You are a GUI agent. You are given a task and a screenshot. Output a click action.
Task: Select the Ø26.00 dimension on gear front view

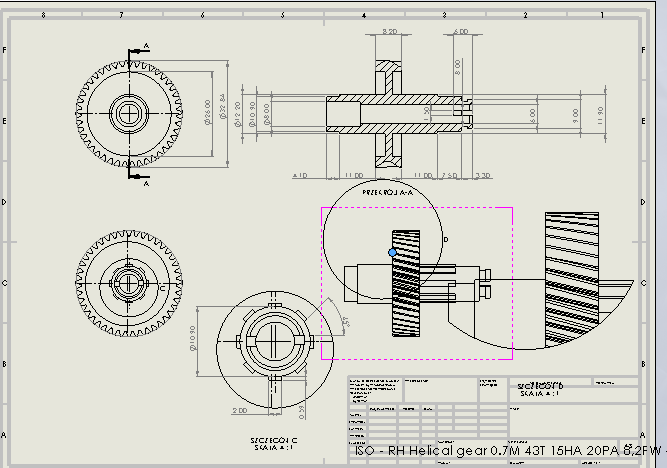(208, 112)
